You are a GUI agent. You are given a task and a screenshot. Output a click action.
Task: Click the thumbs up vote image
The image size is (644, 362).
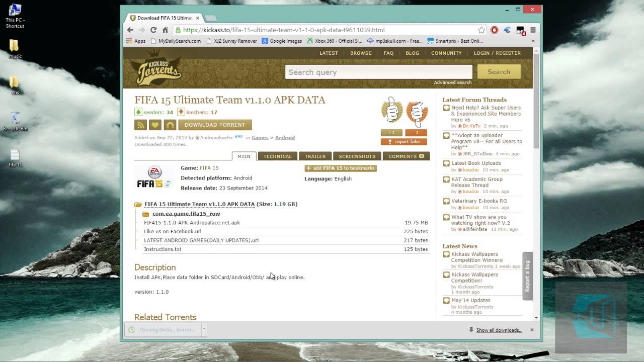(x=392, y=110)
